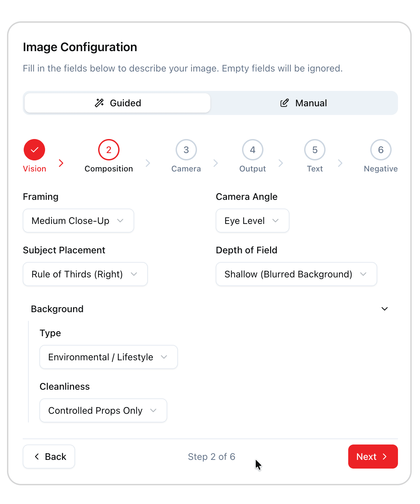Switch to the Guided mode tab

(x=118, y=103)
